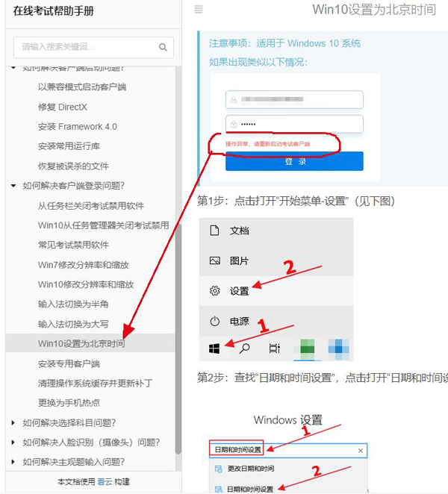Expand 如何解决人脸识别（摄像头）问题 section
The image size is (448, 494).
[x=13, y=443]
